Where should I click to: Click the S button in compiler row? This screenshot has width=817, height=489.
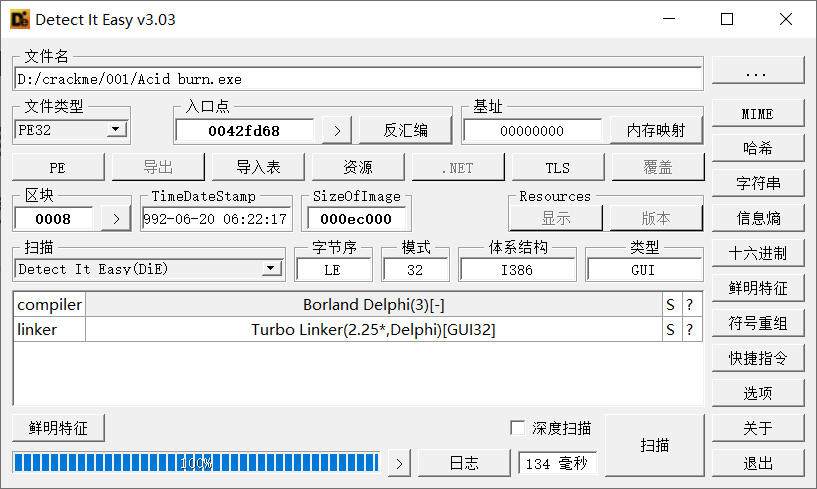(672, 304)
